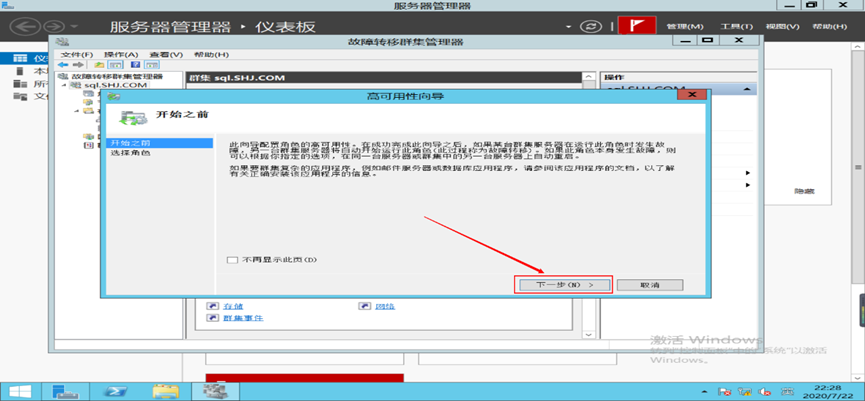Click the network tray icon
865x401 pixels.
coord(746,392)
